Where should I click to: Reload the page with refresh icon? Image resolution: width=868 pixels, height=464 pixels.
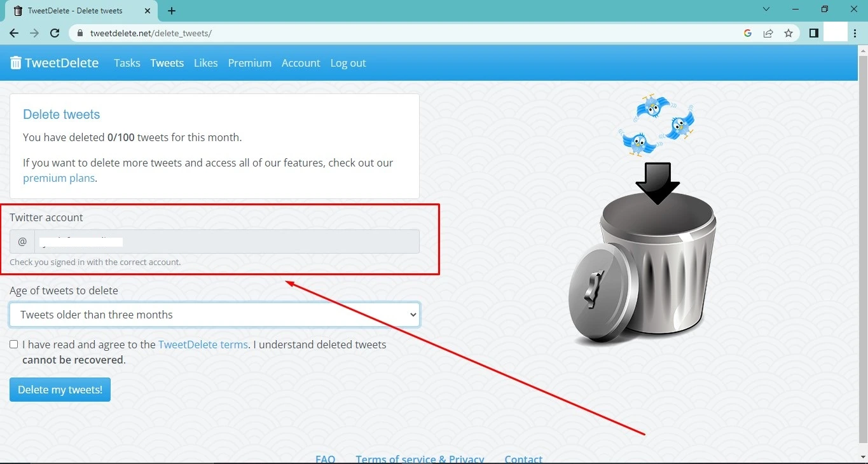tap(55, 33)
